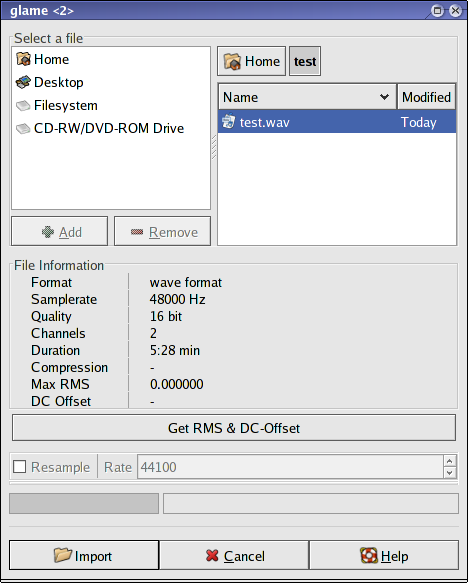Click the red X icon on Cancel

(x=212, y=556)
